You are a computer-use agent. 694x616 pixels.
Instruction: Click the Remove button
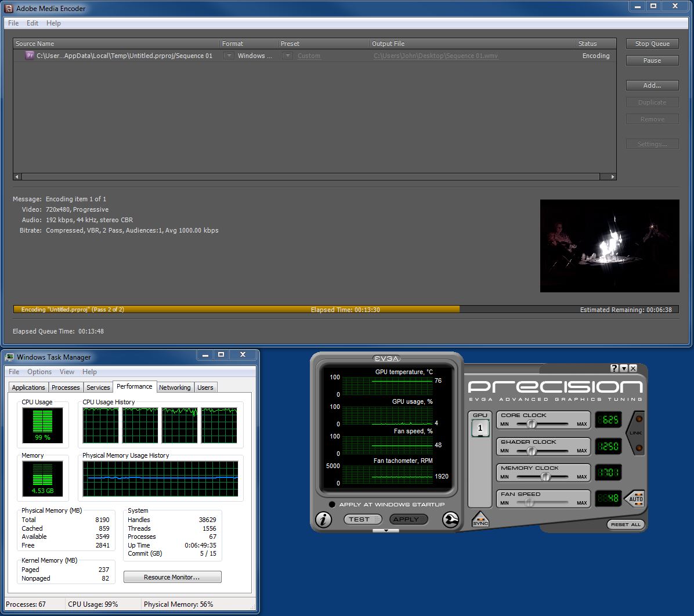(x=652, y=119)
